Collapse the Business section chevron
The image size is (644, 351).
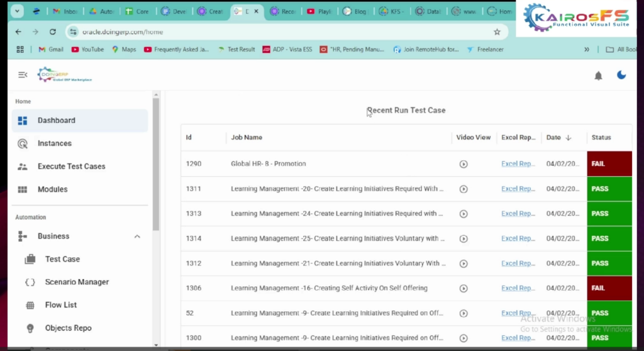[x=137, y=237]
